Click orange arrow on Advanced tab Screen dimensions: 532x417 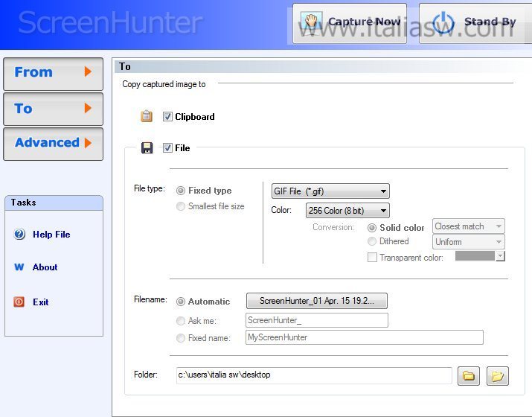point(88,143)
